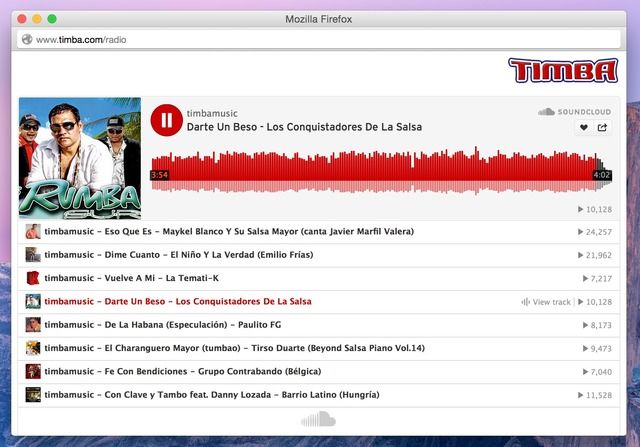Click the Vuelve A Mi track thumbnail

click(33, 278)
